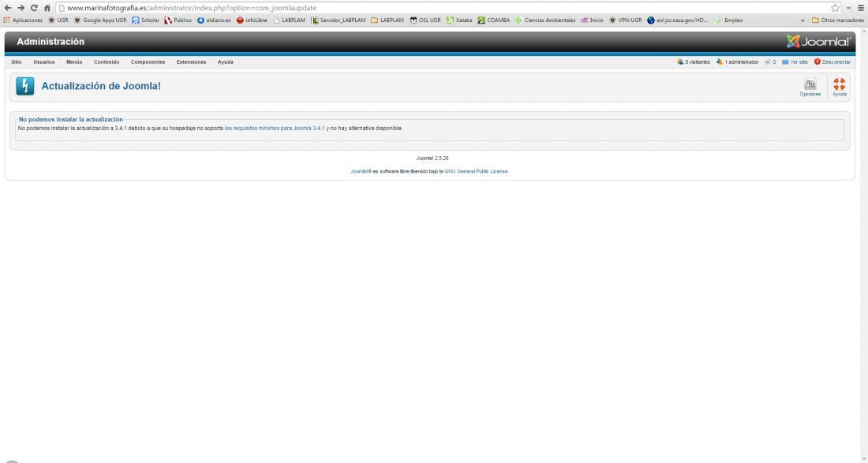Open the VPN-UGR bookmark

pos(626,20)
